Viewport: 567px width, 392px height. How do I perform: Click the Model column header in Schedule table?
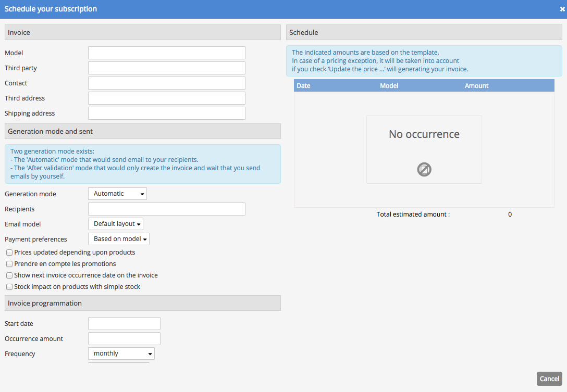pos(389,85)
